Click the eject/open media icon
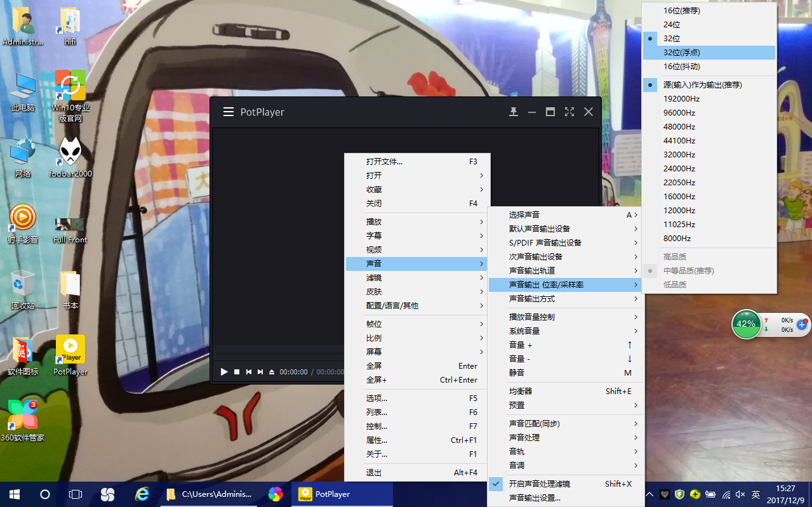 (x=271, y=372)
